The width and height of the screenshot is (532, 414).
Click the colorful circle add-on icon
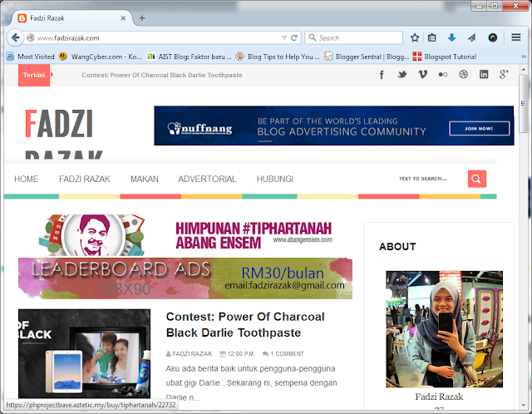click(x=493, y=37)
